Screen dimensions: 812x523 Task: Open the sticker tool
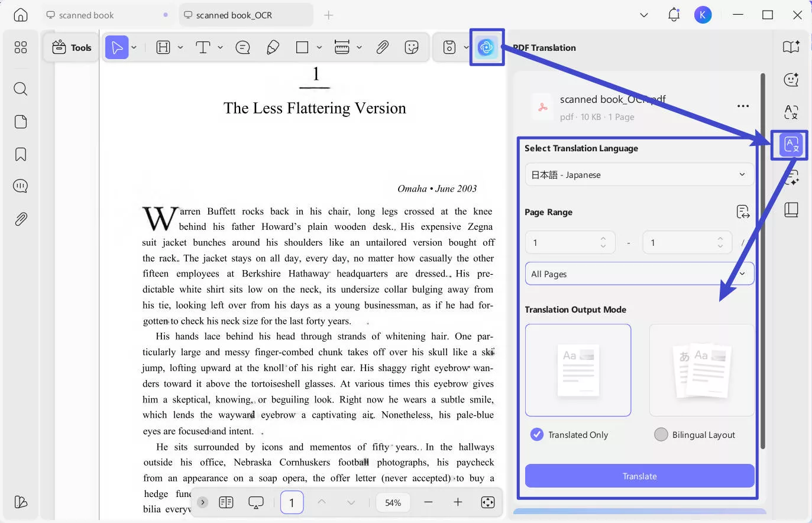pos(412,47)
